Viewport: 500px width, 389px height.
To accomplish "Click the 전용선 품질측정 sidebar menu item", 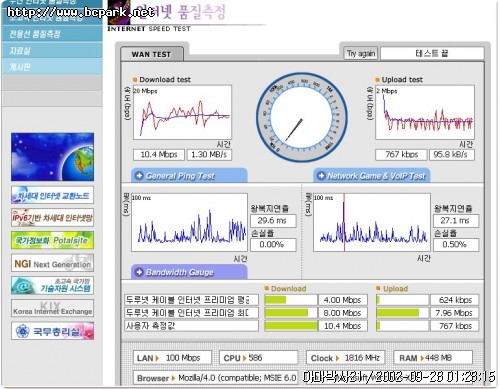I will (x=52, y=34).
